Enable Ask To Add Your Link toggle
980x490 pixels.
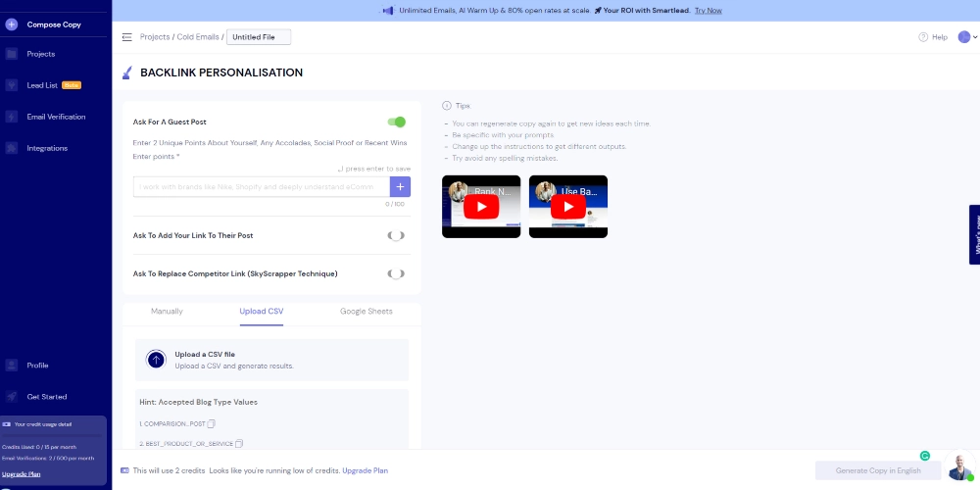396,235
